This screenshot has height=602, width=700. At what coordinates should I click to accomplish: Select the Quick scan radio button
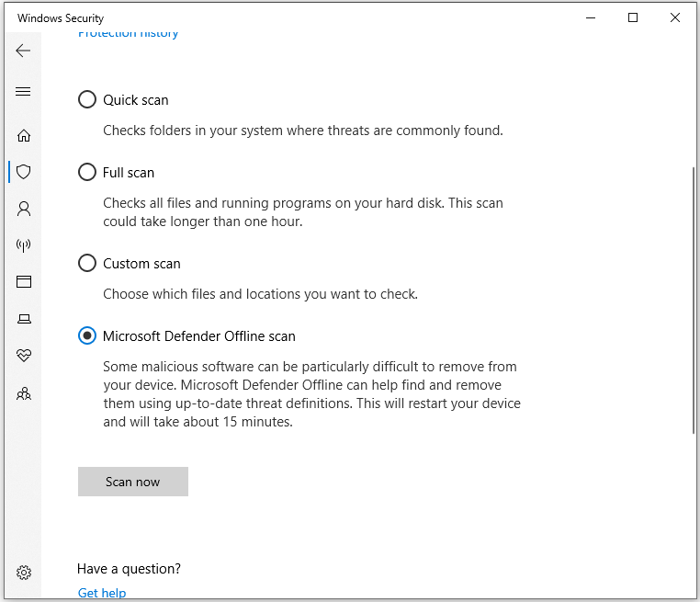click(x=87, y=99)
